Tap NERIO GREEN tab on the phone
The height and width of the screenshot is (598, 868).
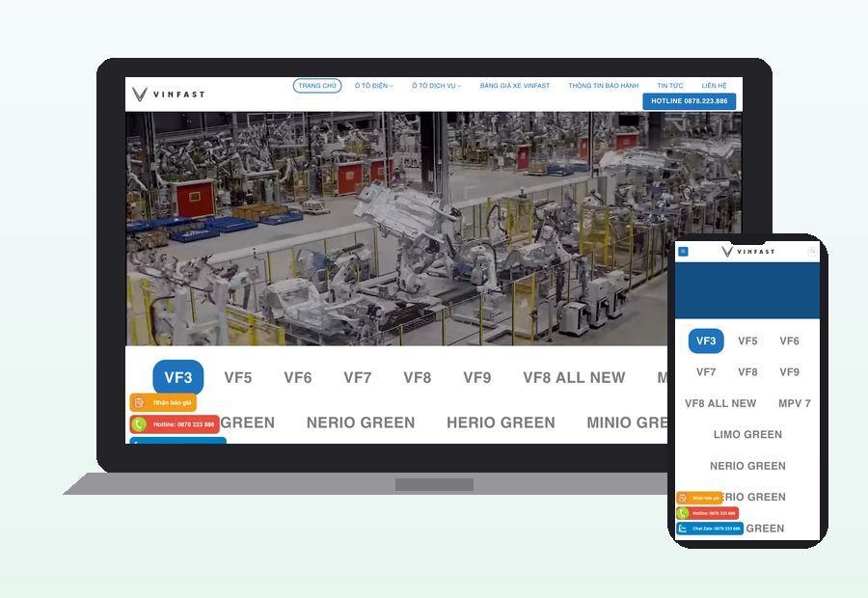tap(747, 466)
